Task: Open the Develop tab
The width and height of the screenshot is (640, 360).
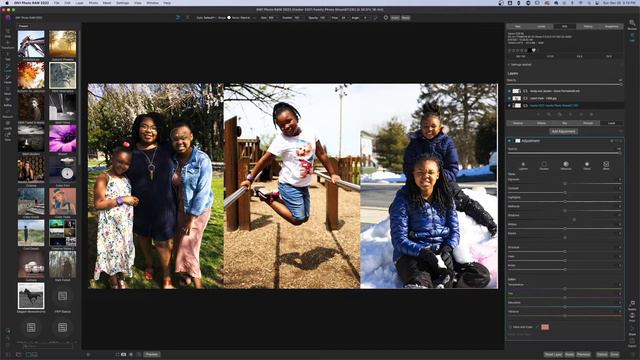Action: click(518, 123)
